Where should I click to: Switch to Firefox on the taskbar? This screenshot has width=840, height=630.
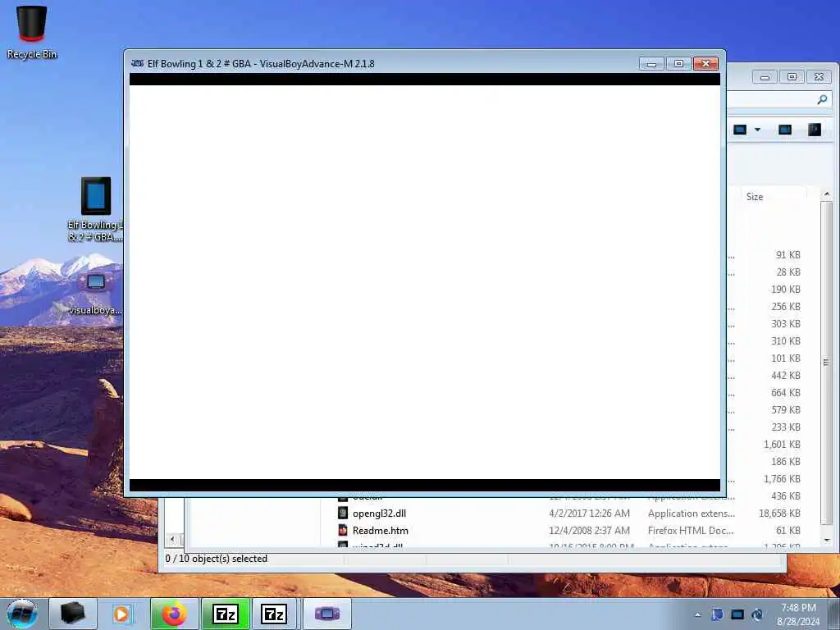[x=174, y=614]
